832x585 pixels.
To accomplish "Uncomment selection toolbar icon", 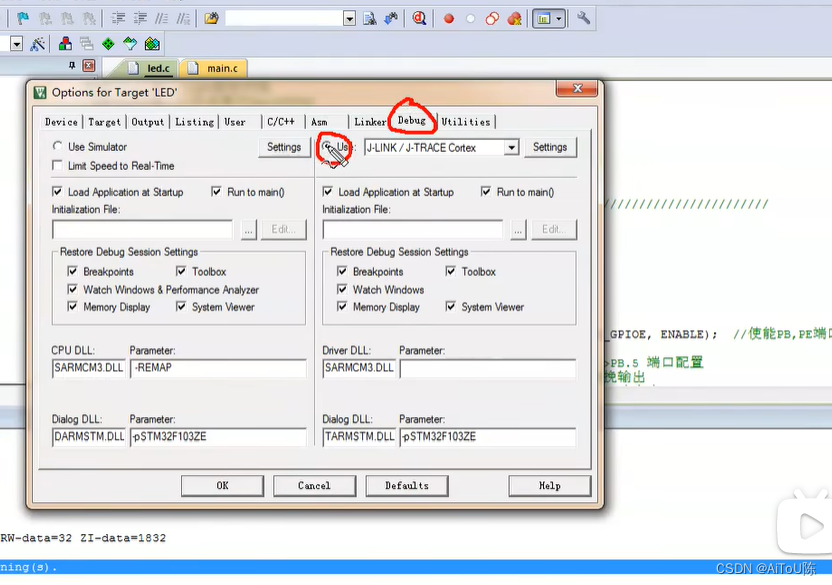I will click(x=183, y=19).
